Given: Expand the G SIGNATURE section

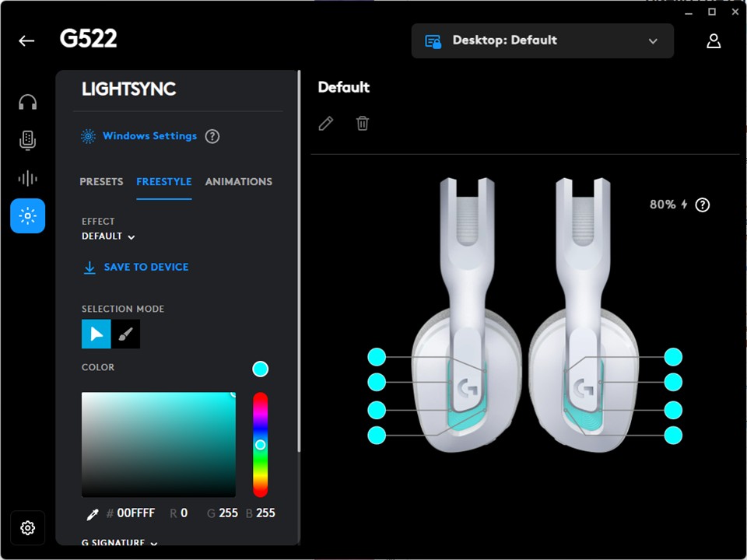Looking at the screenshot, I should 119,543.
